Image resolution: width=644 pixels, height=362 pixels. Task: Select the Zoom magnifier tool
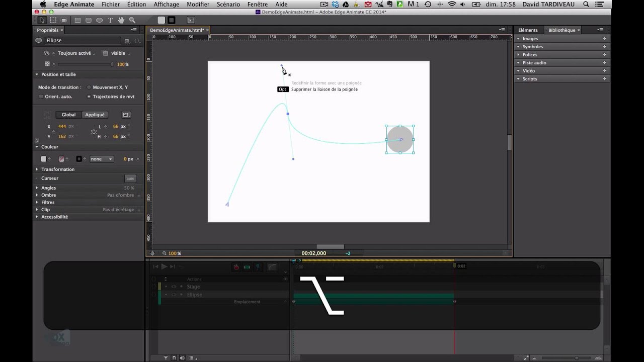click(132, 20)
